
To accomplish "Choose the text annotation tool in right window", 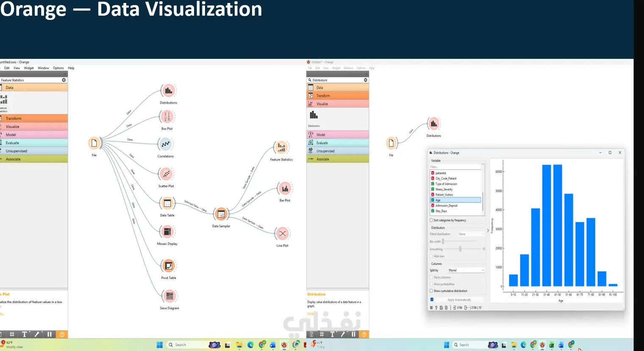I will tap(332, 334).
